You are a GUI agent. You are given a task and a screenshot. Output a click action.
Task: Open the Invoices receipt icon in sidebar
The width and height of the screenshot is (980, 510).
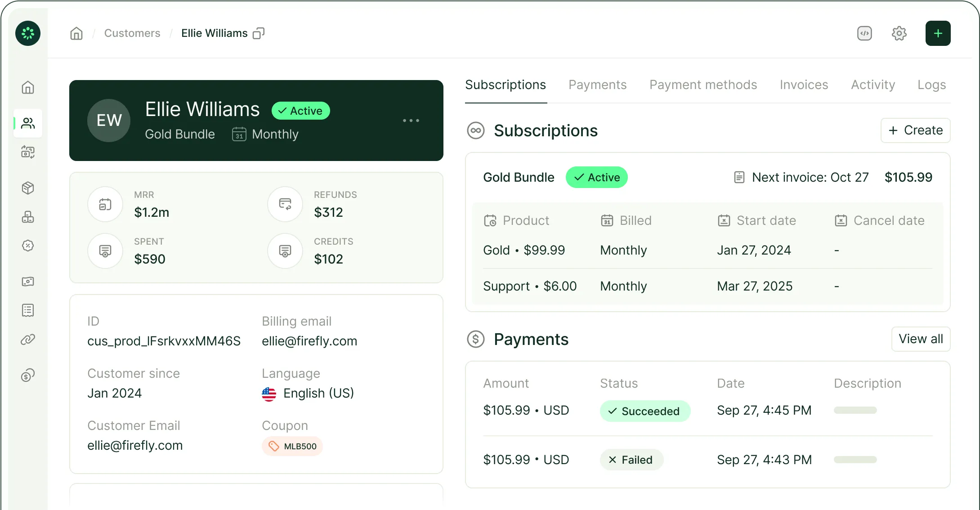click(x=28, y=310)
